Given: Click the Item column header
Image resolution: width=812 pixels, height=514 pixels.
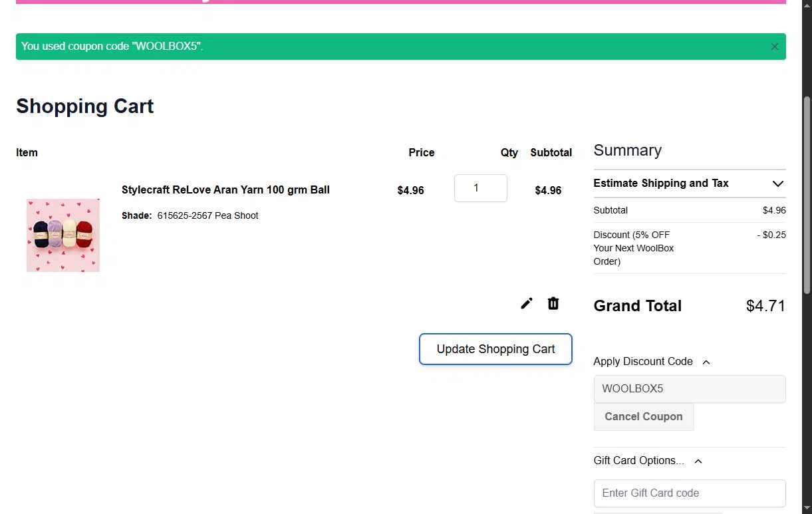Looking at the screenshot, I should (x=27, y=152).
